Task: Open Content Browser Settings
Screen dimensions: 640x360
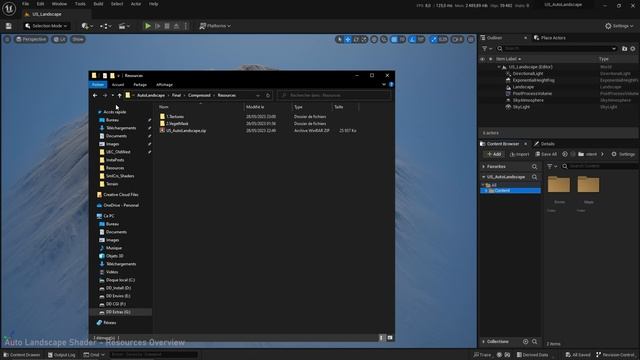Action: 623,154
